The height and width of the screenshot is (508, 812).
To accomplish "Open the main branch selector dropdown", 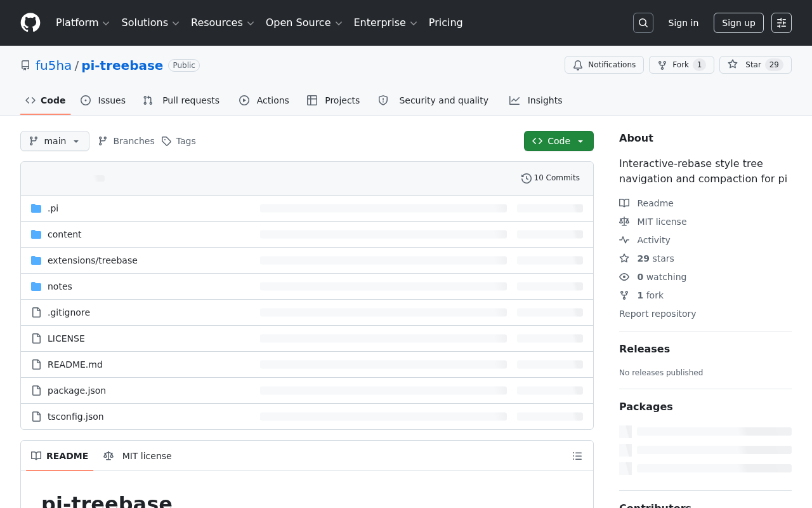I will (x=55, y=141).
